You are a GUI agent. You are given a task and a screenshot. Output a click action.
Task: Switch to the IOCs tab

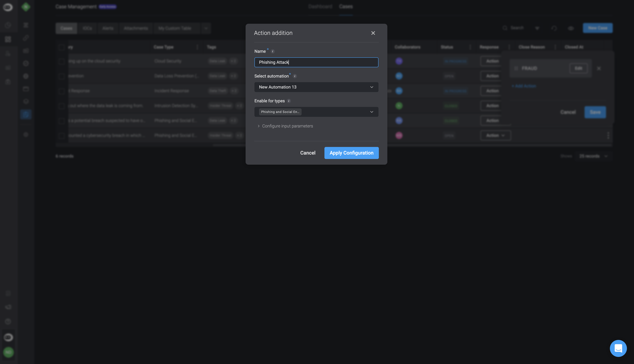click(x=87, y=28)
